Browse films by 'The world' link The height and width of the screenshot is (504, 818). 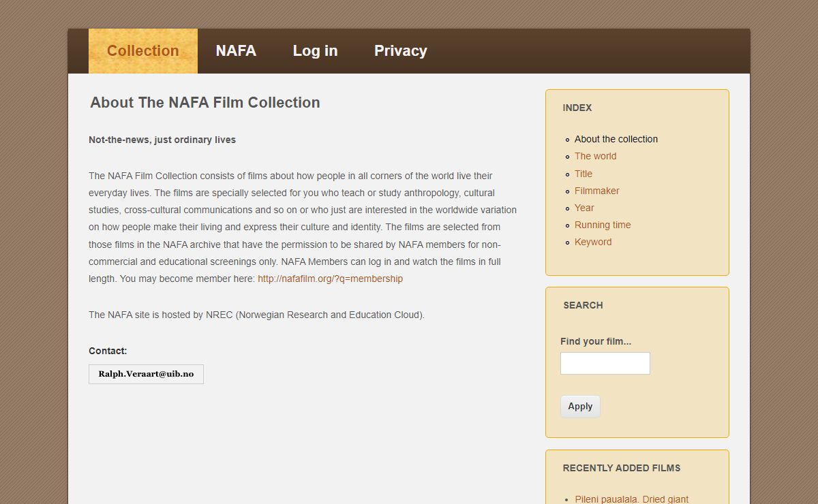[595, 156]
